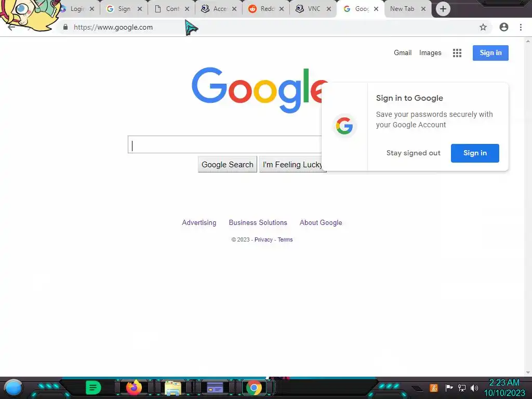The height and width of the screenshot is (399, 532).
Task: Click the Google G icon in the popup
Action: 344,126
